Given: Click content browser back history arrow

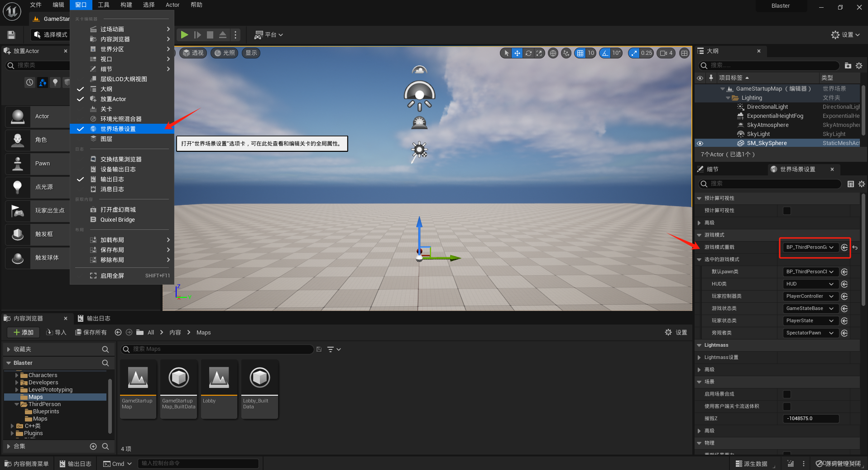Looking at the screenshot, I should click(x=118, y=332).
